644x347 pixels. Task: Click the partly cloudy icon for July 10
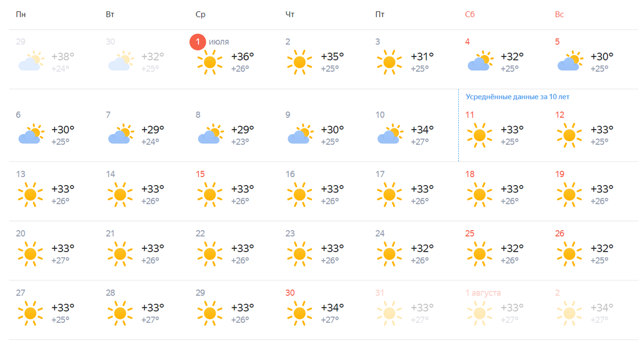390,135
